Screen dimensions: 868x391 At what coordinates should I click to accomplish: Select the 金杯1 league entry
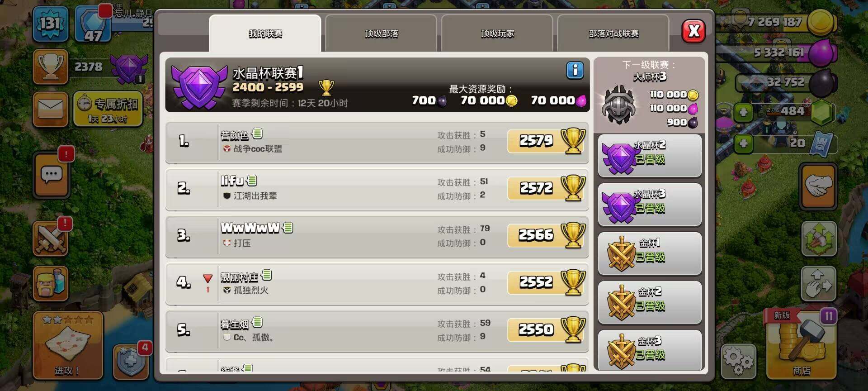pyautogui.click(x=650, y=253)
